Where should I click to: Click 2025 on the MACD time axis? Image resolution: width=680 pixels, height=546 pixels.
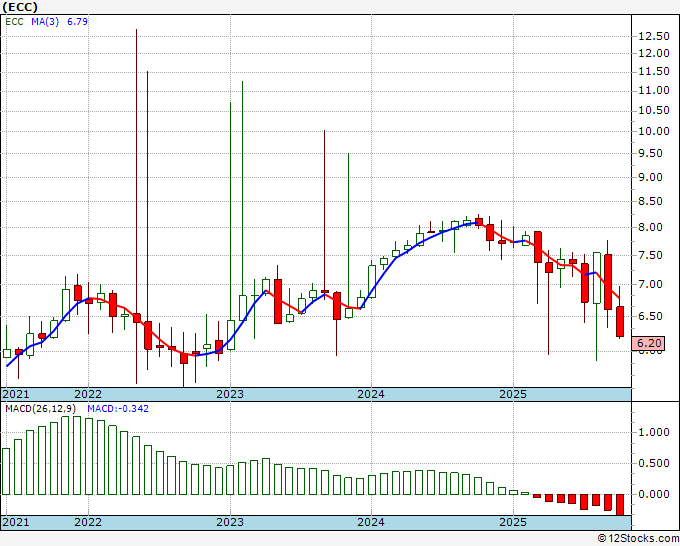click(x=513, y=522)
